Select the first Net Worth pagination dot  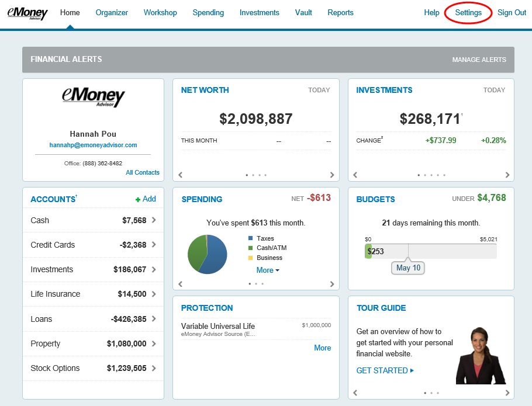coord(247,175)
